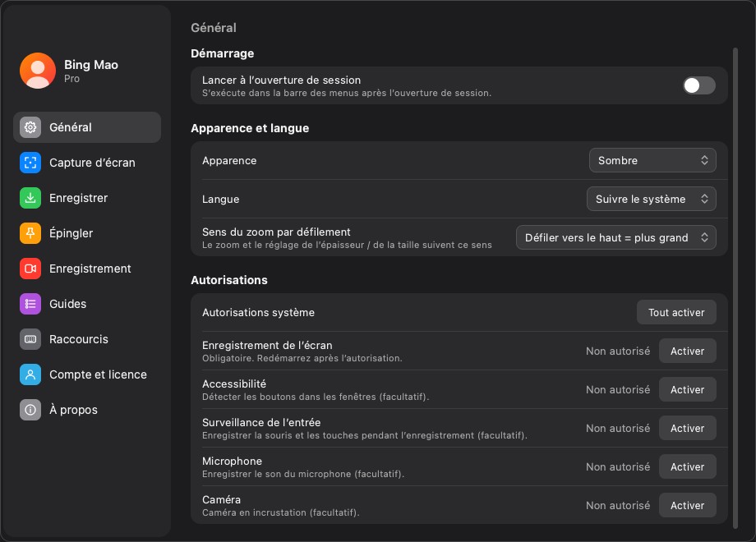The height and width of the screenshot is (542, 756).
Task: Click the Autorisations système label
Action: pos(258,313)
